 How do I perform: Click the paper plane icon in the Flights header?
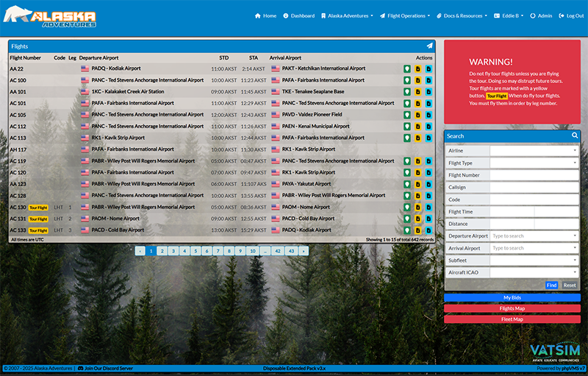coord(429,46)
